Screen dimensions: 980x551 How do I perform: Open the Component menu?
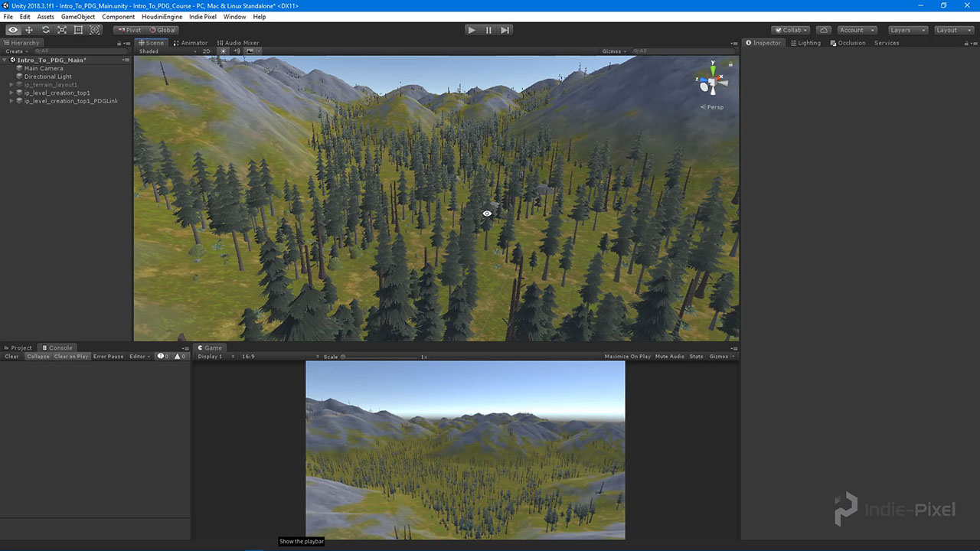pos(119,17)
